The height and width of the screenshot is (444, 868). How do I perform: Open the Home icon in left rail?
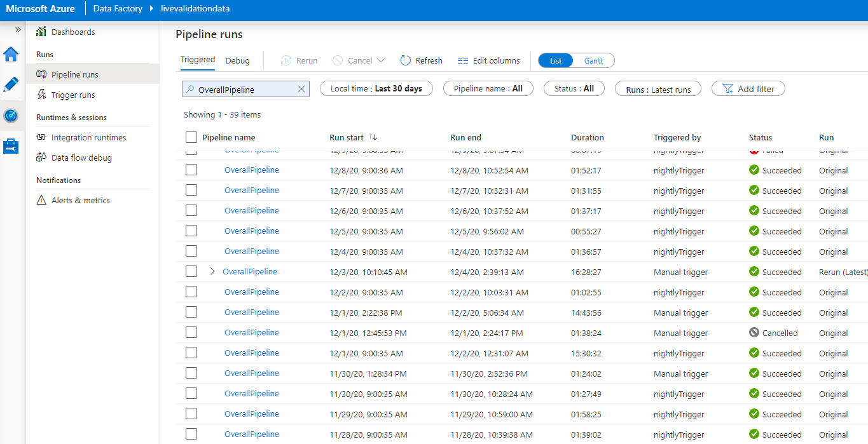coord(11,54)
